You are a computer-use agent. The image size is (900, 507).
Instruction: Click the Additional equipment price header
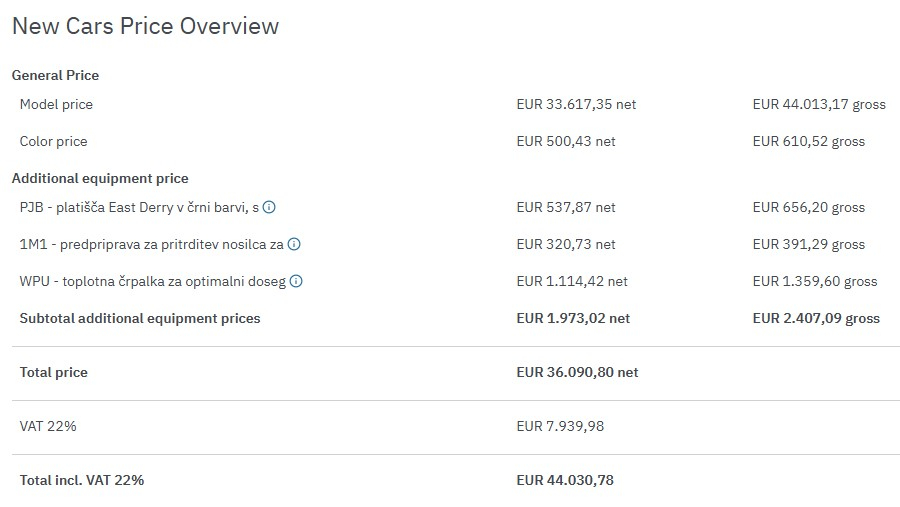tap(100, 178)
